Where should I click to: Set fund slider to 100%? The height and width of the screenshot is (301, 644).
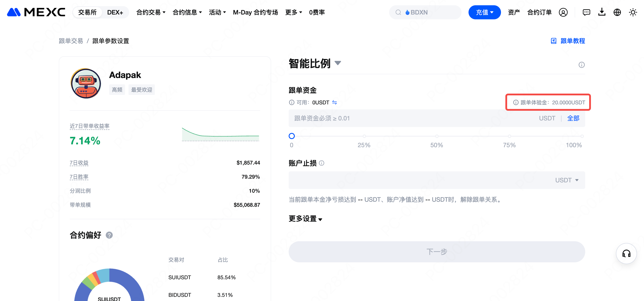582,136
